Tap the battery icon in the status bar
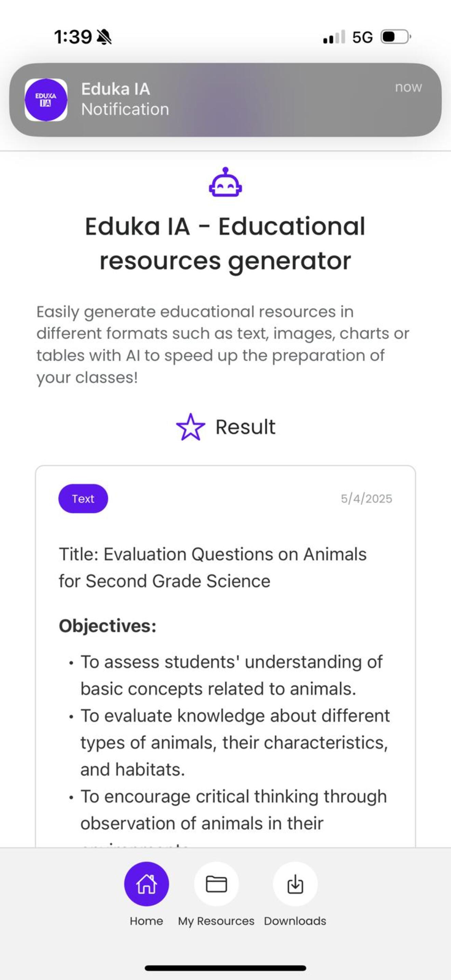This screenshot has height=980, width=451. [396, 37]
